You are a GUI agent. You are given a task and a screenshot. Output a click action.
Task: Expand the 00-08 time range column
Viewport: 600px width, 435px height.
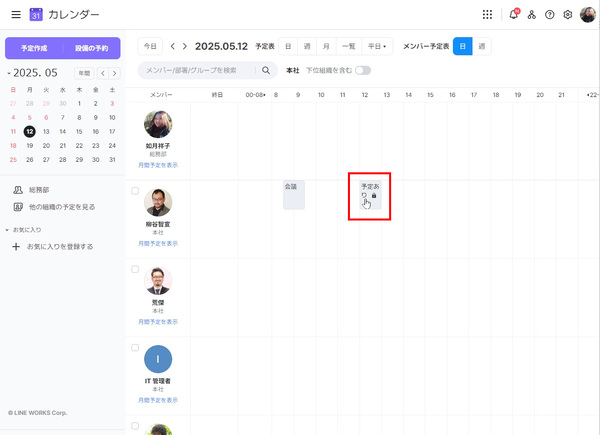tap(255, 95)
